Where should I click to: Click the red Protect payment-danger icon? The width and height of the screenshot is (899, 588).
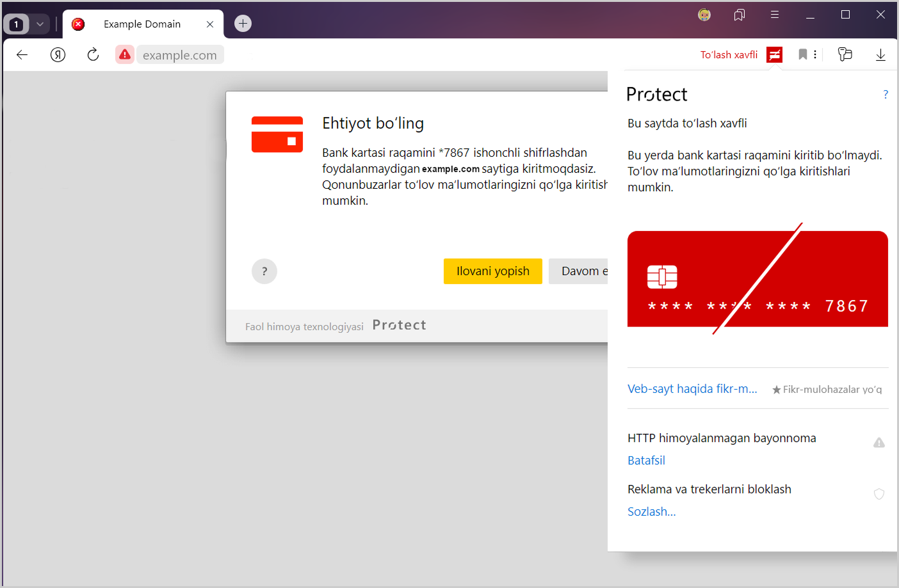tap(775, 55)
